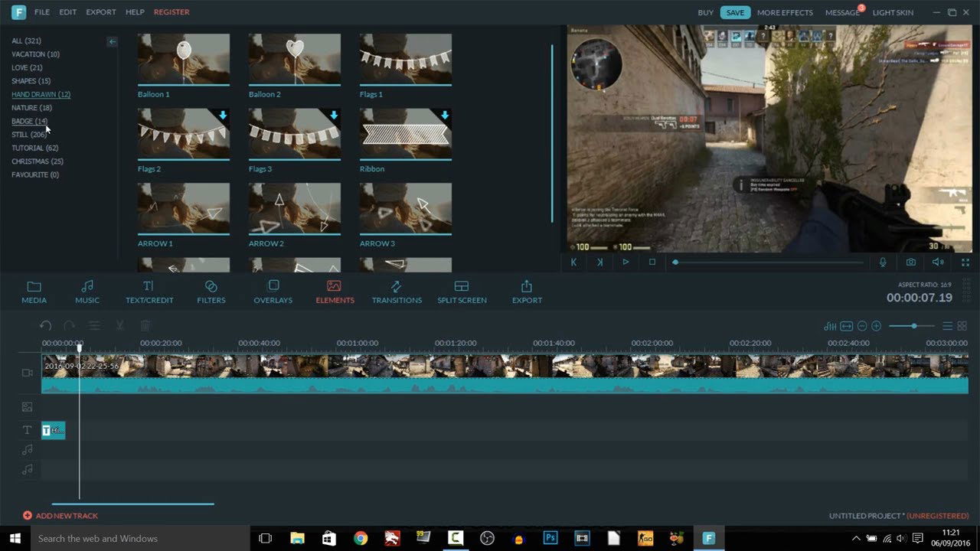980x551 pixels.
Task: Select the All (321) category
Action: [26, 41]
